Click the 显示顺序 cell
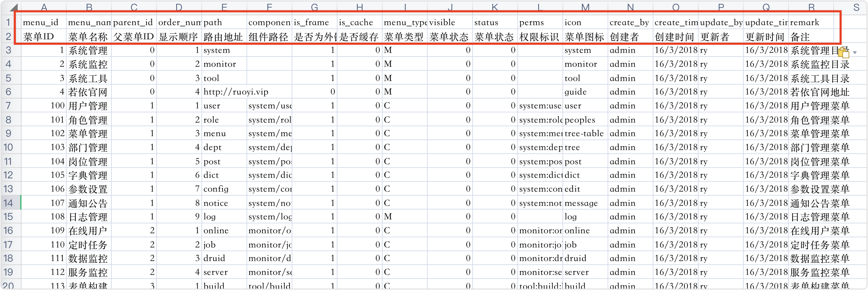Viewport: 868px width, 290px height. (179, 36)
